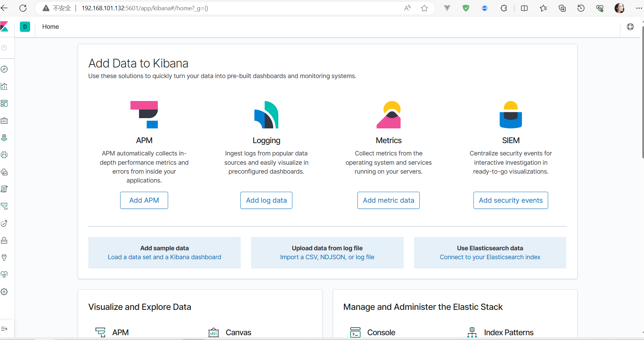This screenshot has width=644, height=340.
Task: Click the SIEM solution heading text
Action: 511,140
